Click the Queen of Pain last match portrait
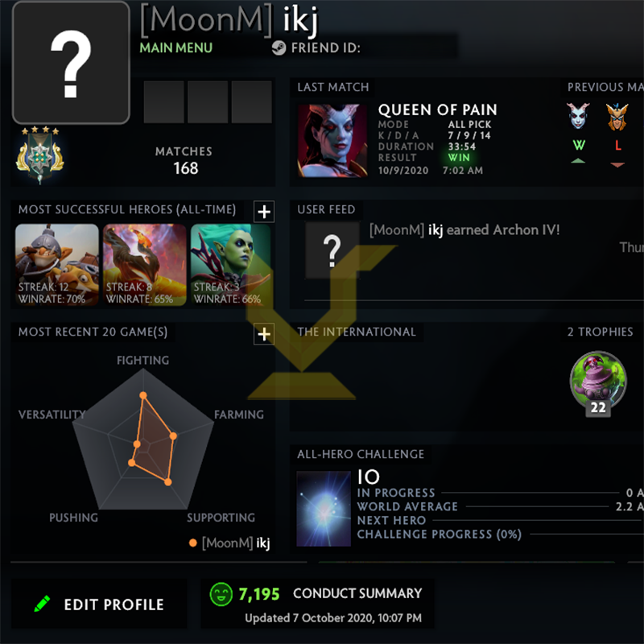The height and width of the screenshot is (644, 644). 332,140
